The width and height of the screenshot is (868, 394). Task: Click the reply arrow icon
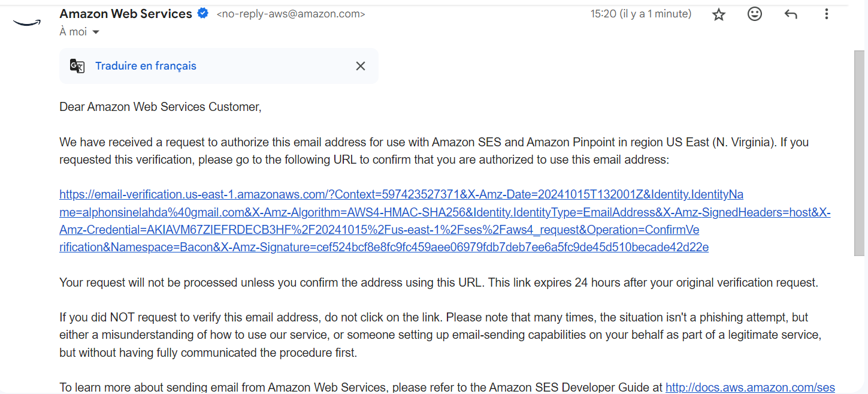pyautogui.click(x=791, y=14)
